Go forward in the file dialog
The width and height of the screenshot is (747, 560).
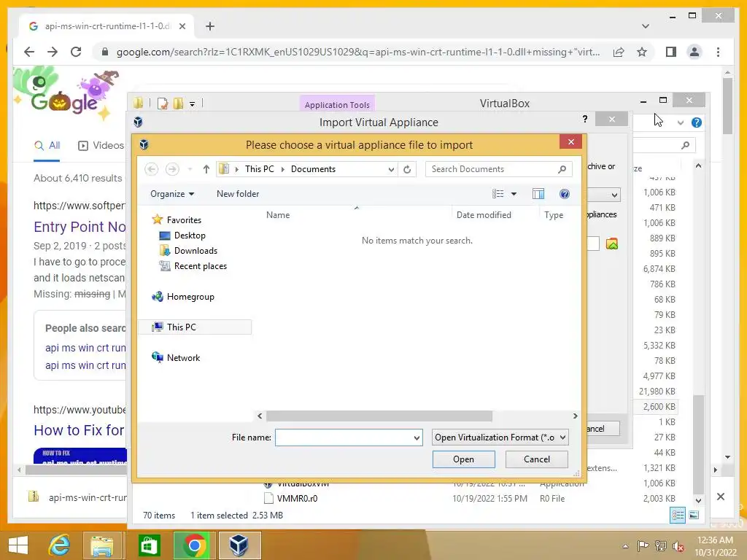[x=172, y=169]
